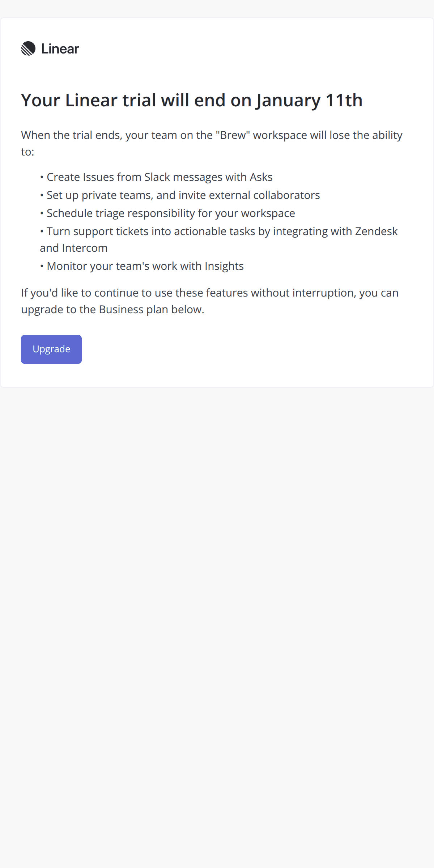Select the trial end date heading
This screenshot has width=434, height=868.
[192, 100]
